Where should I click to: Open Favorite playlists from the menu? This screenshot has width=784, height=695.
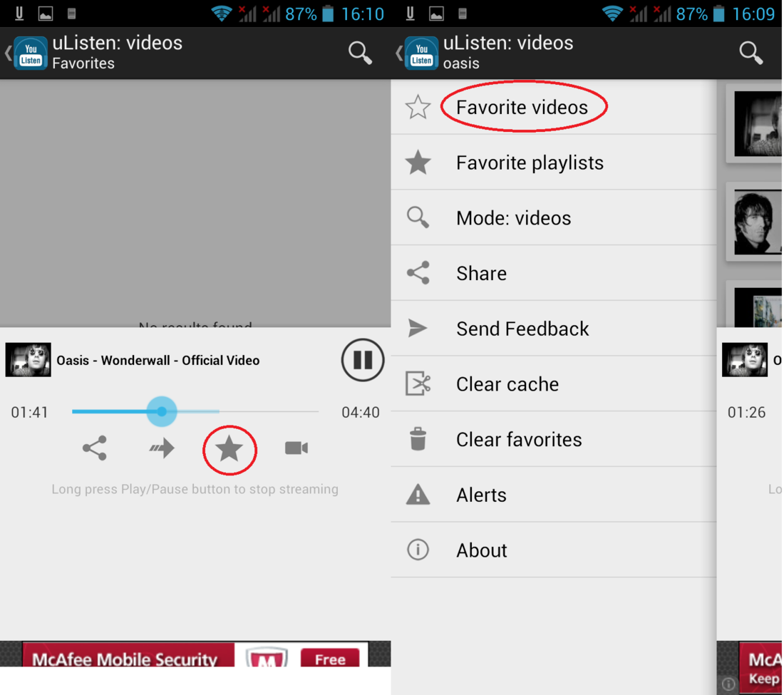click(554, 163)
